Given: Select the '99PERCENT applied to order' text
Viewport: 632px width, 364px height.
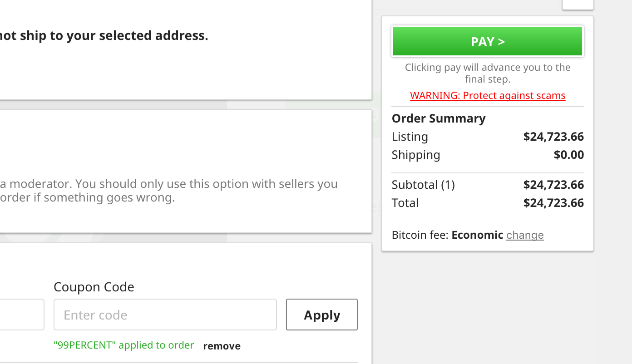Looking at the screenshot, I should coord(124,345).
